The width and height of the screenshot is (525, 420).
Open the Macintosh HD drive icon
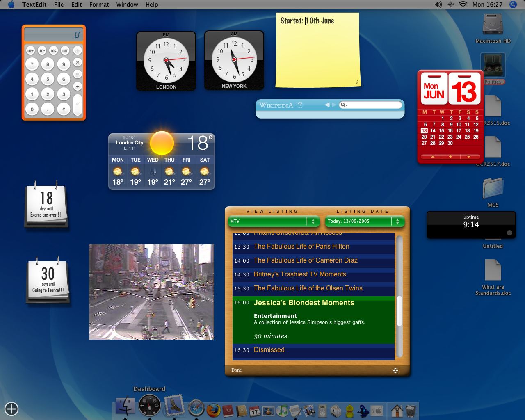(493, 25)
